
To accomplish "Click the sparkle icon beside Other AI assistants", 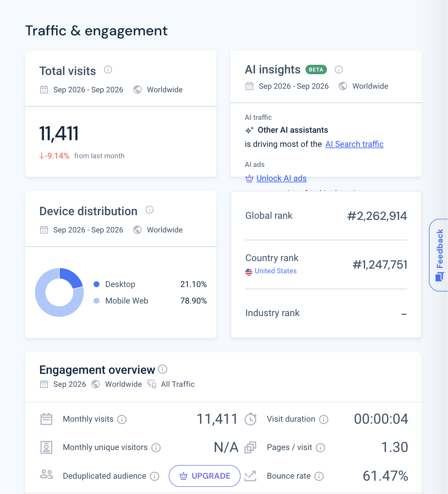I will pyautogui.click(x=250, y=130).
